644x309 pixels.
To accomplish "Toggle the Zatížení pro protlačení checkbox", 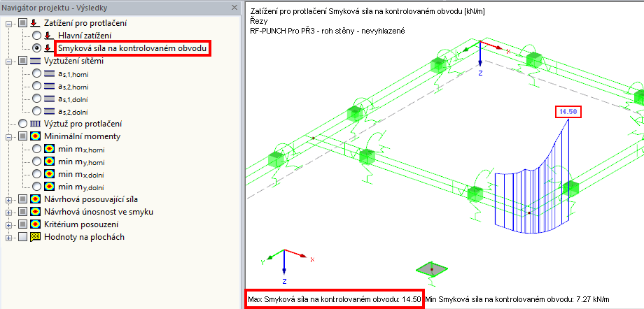I will pyautogui.click(x=22, y=23).
